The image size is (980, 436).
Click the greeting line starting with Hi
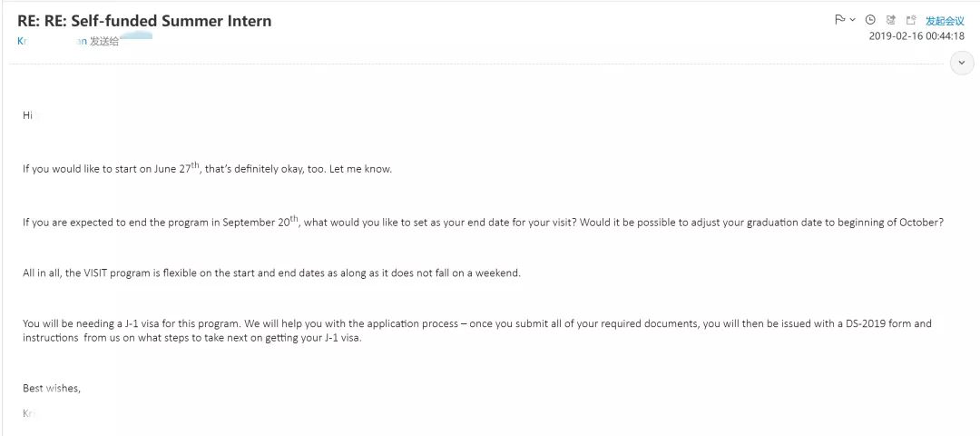click(28, 115)
